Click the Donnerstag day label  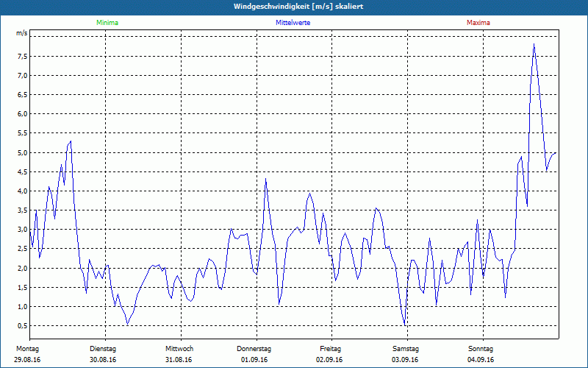pyautogui.click(x=254, y=349)
